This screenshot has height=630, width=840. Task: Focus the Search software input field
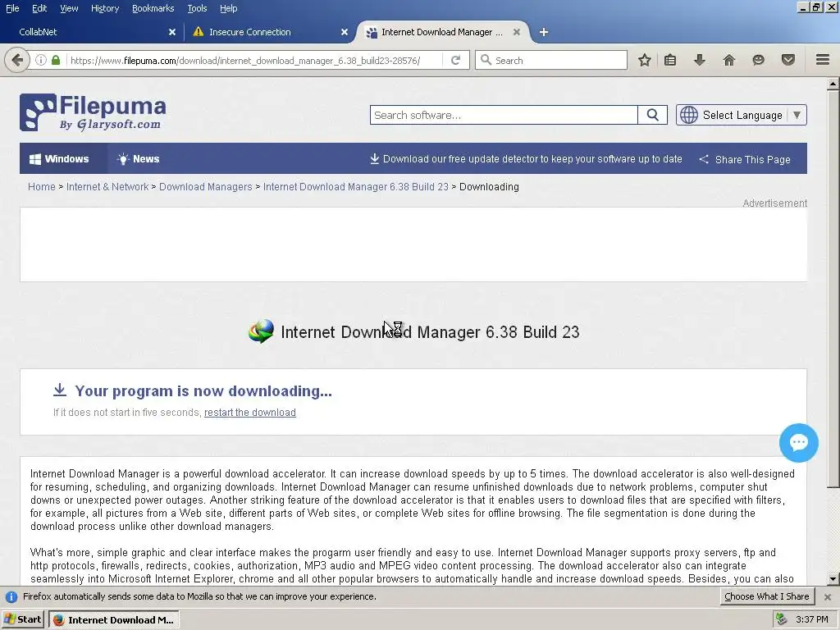tap(504, 115)
